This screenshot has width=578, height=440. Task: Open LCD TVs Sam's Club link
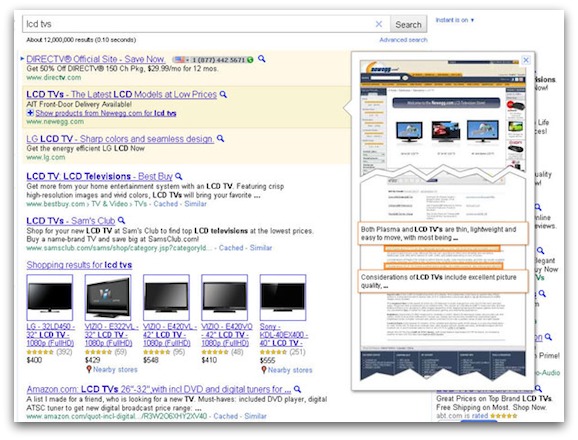(70, 221)
